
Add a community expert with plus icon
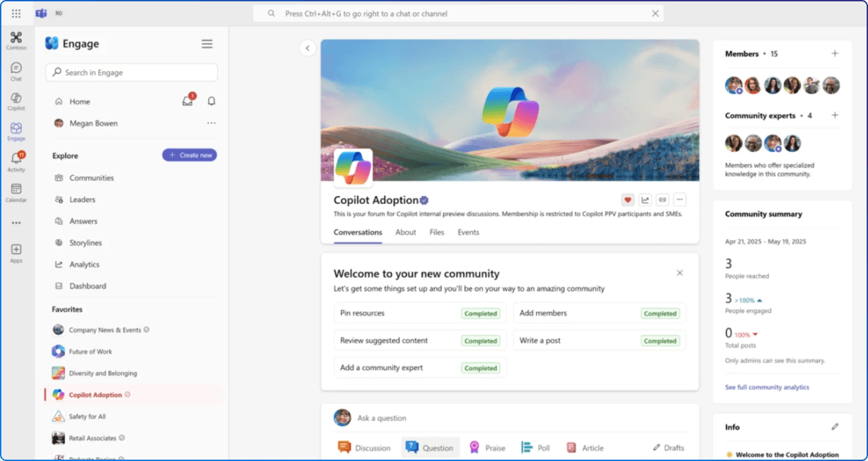835,115
